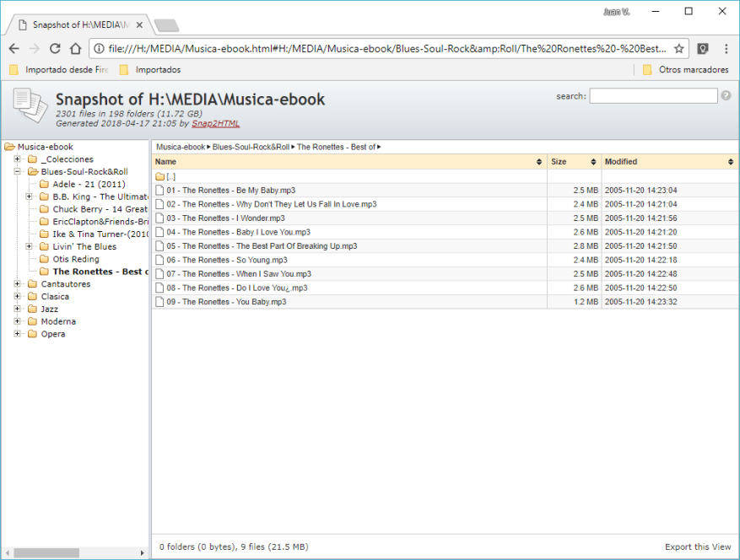View page info icon in the address bar
The height and width of the screenshot is (560, 740).
pyautogui.click(x=98, y=48)
